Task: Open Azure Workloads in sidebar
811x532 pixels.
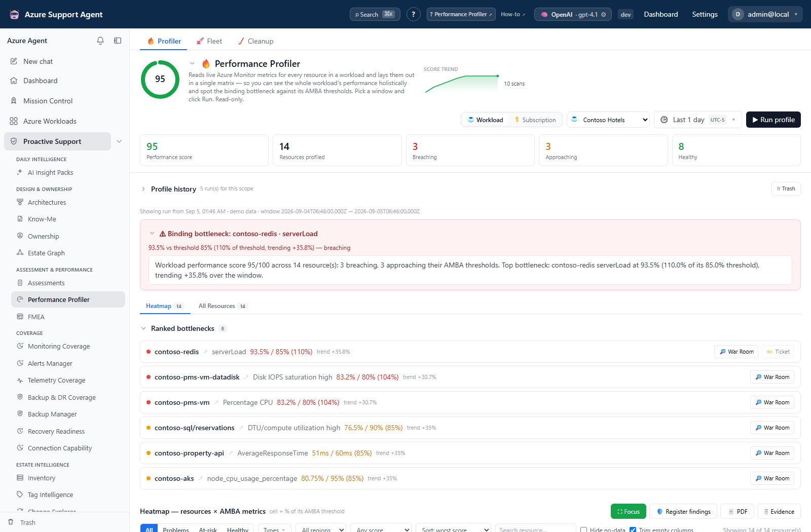Action: click(50, 121)
